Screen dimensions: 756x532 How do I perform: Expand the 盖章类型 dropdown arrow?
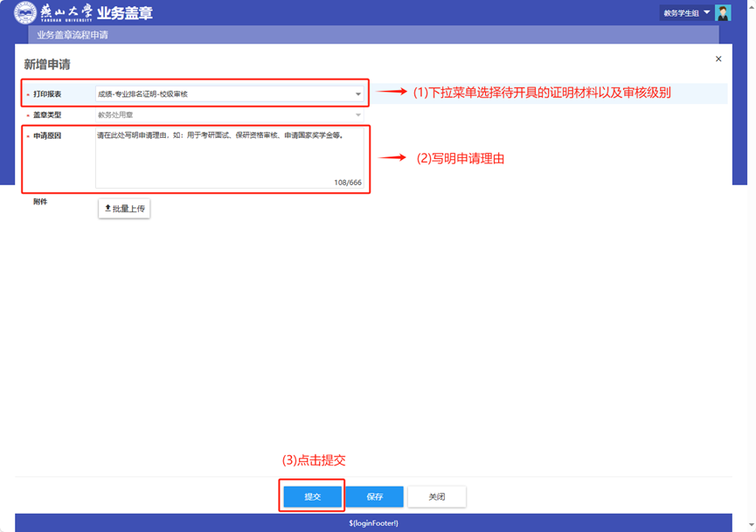[358, 115]
